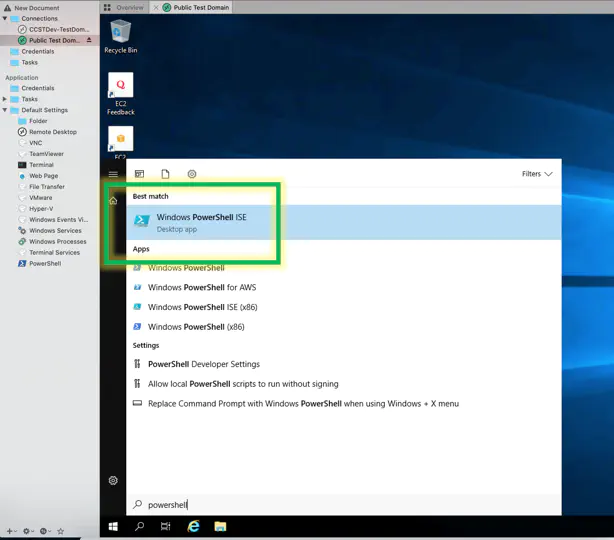Select VMware default settings
The image size is (614, 540).
(35, 198)
